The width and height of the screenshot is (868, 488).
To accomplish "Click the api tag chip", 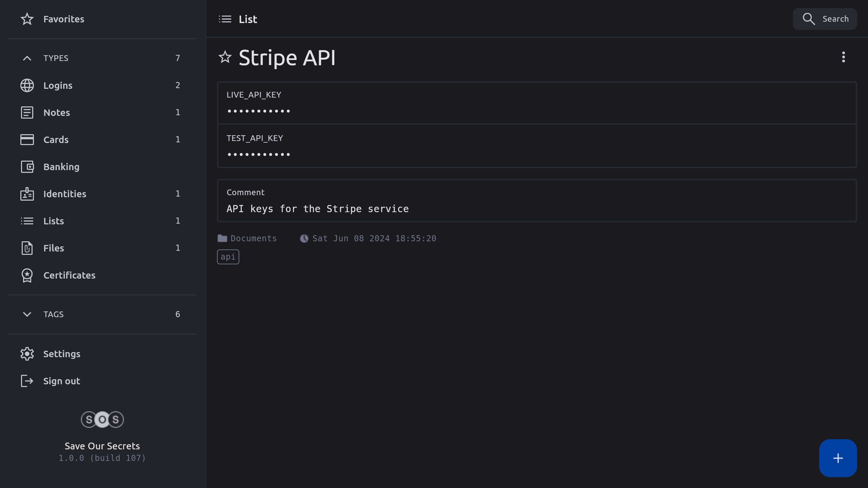I will (228, 257).
